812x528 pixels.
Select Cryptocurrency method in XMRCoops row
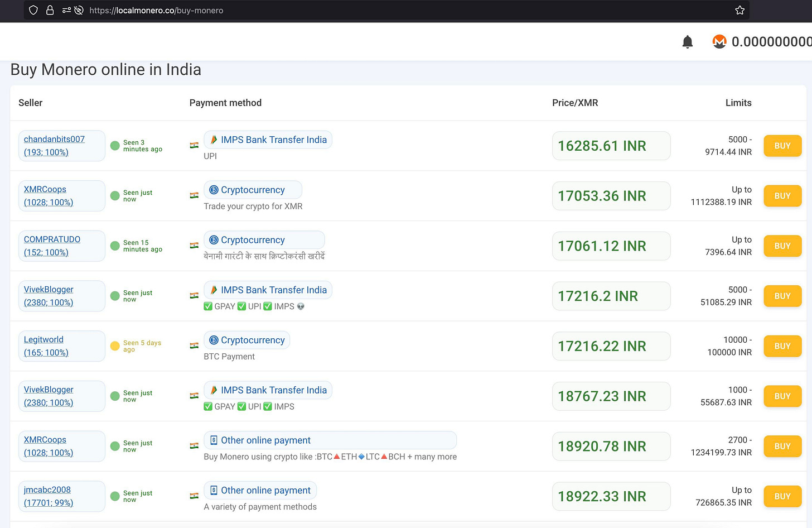(253, 190)
